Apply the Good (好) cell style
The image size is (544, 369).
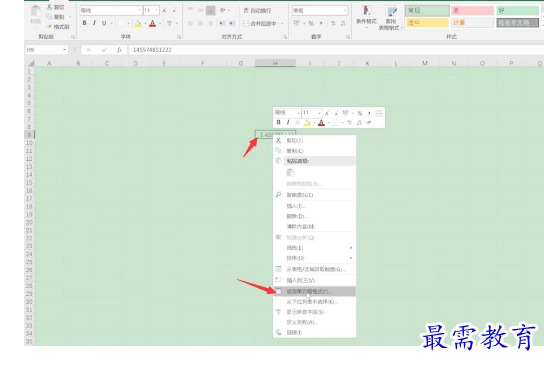pos(518,11)
